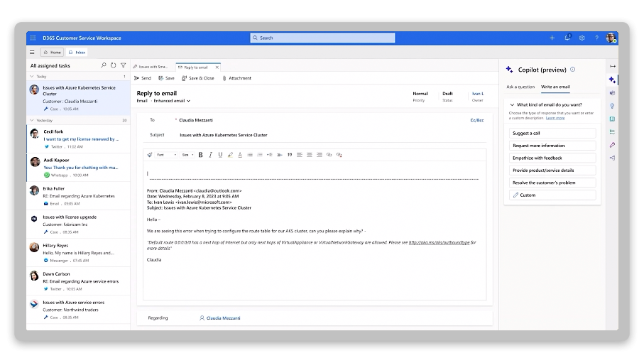Click the notifications bell icon
Viewport: 644px width, 363px height.
[567, 38]
